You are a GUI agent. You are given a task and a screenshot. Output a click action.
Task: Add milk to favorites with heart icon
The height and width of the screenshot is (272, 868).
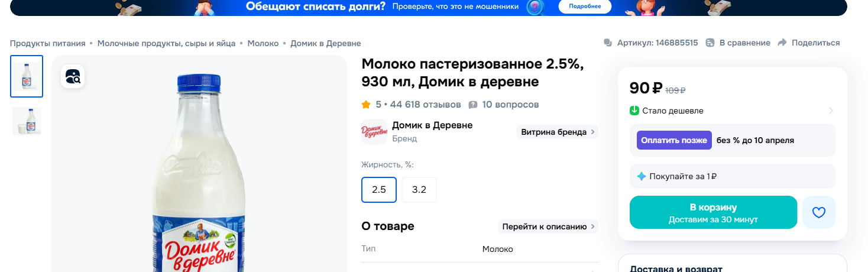click(818, 212)
